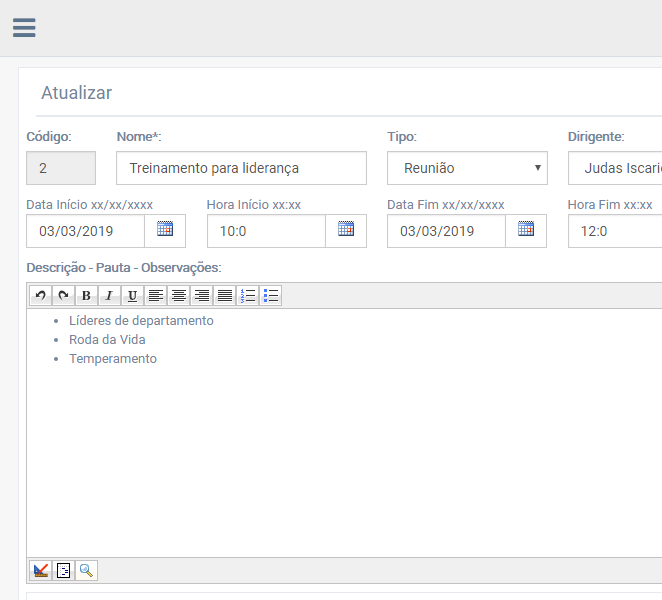Click the 'Roda da Vida' bullet text
Screen dimensions: 662x600
tap(107, 340)
